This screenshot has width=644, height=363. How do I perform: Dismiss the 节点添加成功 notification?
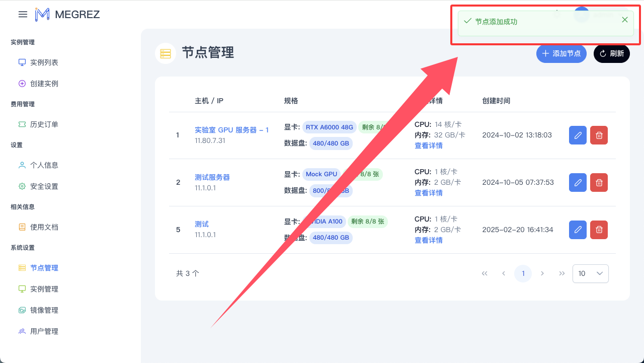(624, 20)
